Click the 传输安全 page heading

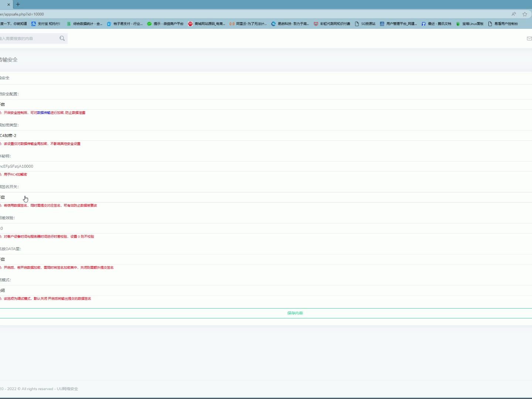[8, 60]
